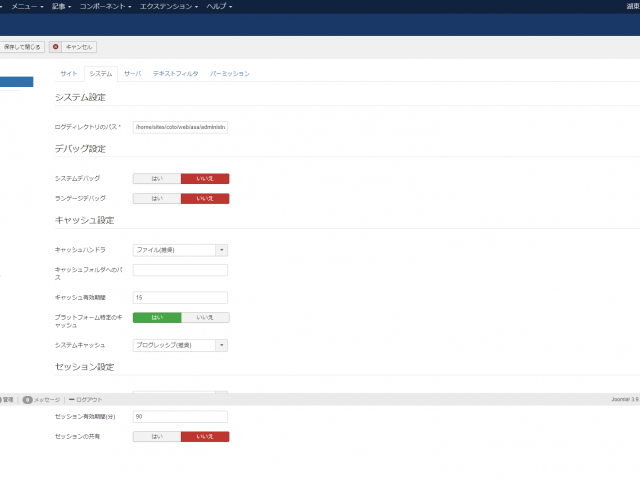Click the キャッシュフォルダへのパス input field

[180, 270]
